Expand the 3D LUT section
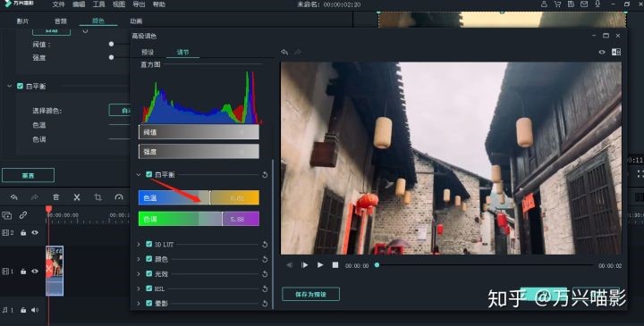The height and width of the screenshot is (326, 644). click(139, 245)
